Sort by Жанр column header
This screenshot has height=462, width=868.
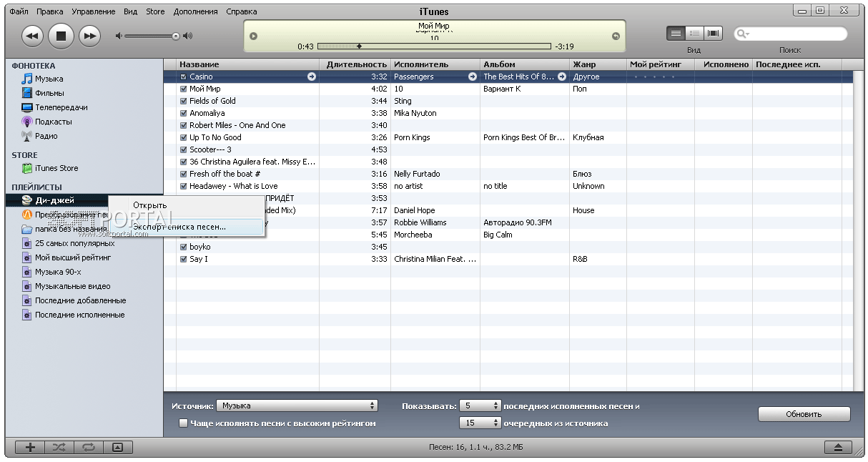pos(598,64)
